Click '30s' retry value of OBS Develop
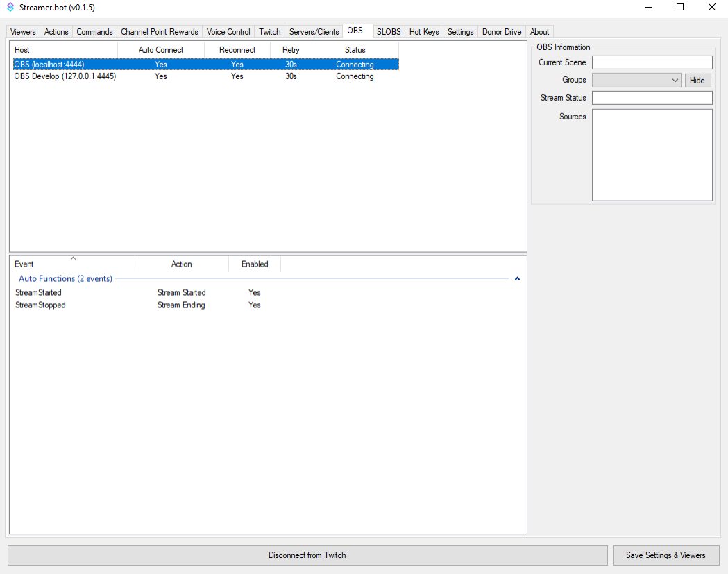728x574 pixels. [x=291, y=76]
